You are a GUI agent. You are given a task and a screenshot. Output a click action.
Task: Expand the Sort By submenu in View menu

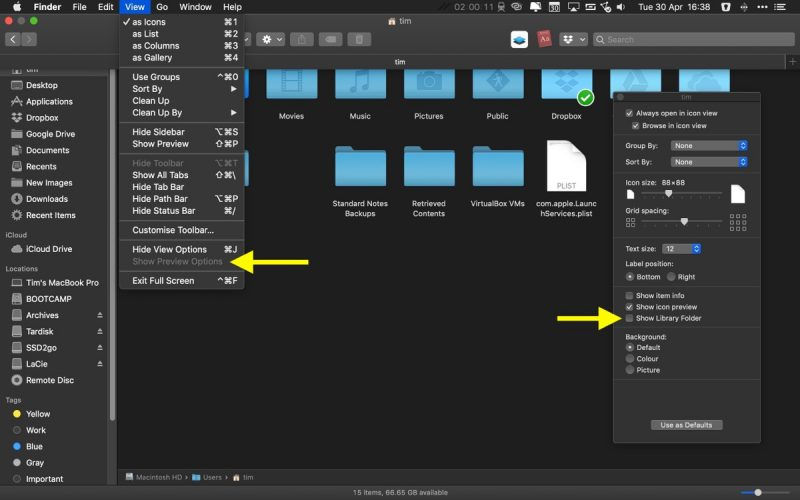click(182, 89)
